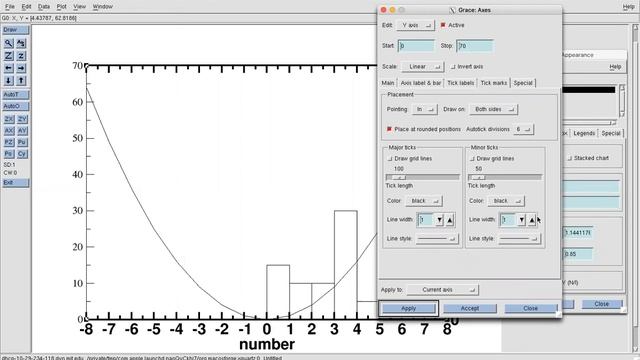Viewport: 640px width, 360px height.
Task: Adjust the Minor ticks tick length slider
Action: (x=505, y=178)
